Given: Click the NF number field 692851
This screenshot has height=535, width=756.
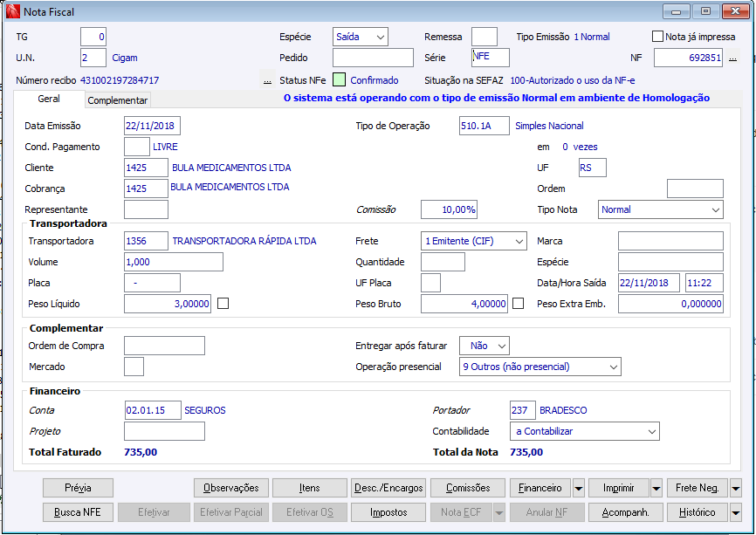Looking at the screenshot, I should (x=688, y=58).
